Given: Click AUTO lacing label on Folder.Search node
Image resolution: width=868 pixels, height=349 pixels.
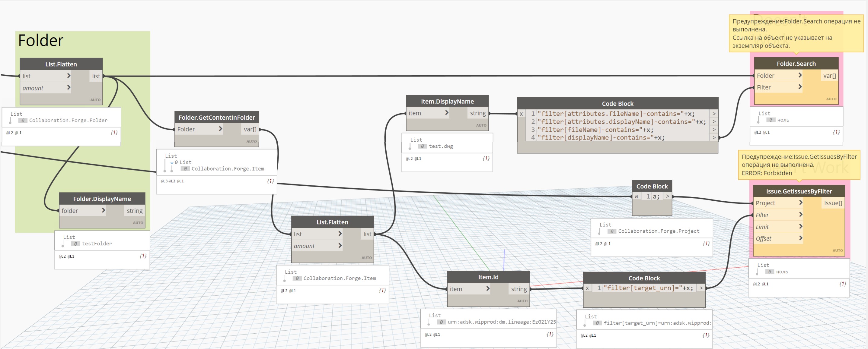Looking at the screenshot, I should coord(831,99).
